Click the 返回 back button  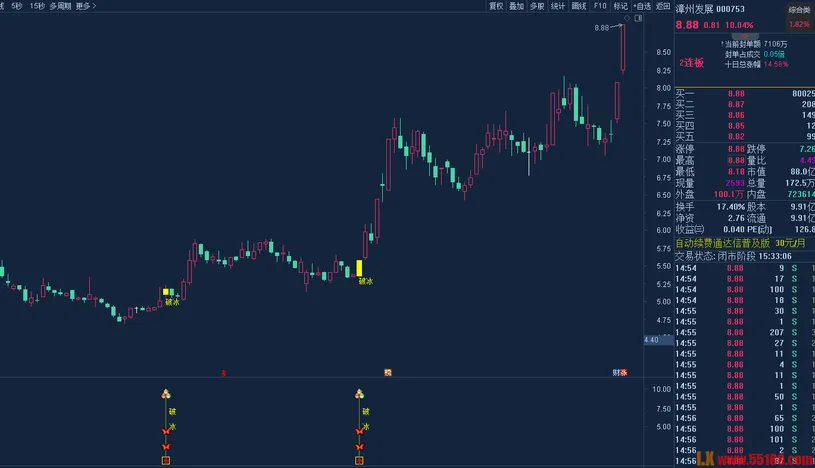(663, 6)
